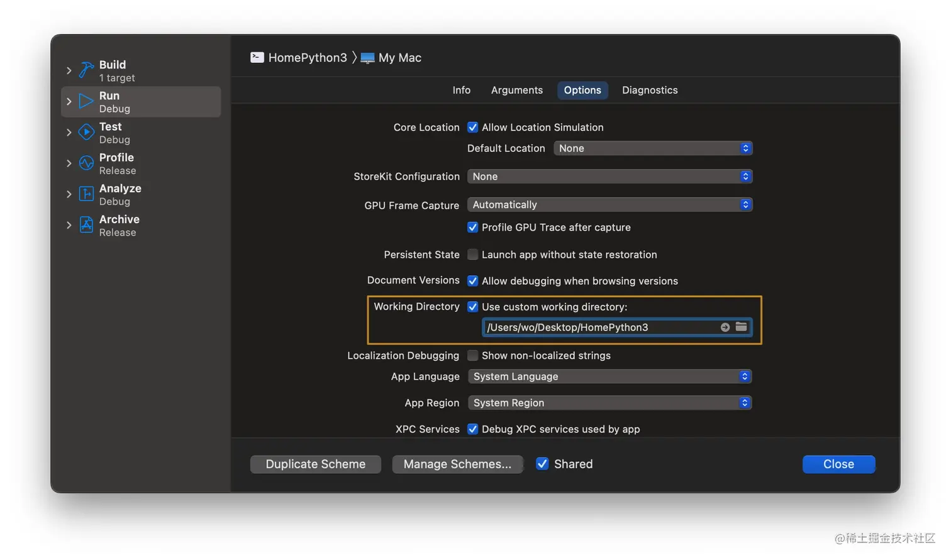Click the Archive box icon

click(x=86, y=224)
